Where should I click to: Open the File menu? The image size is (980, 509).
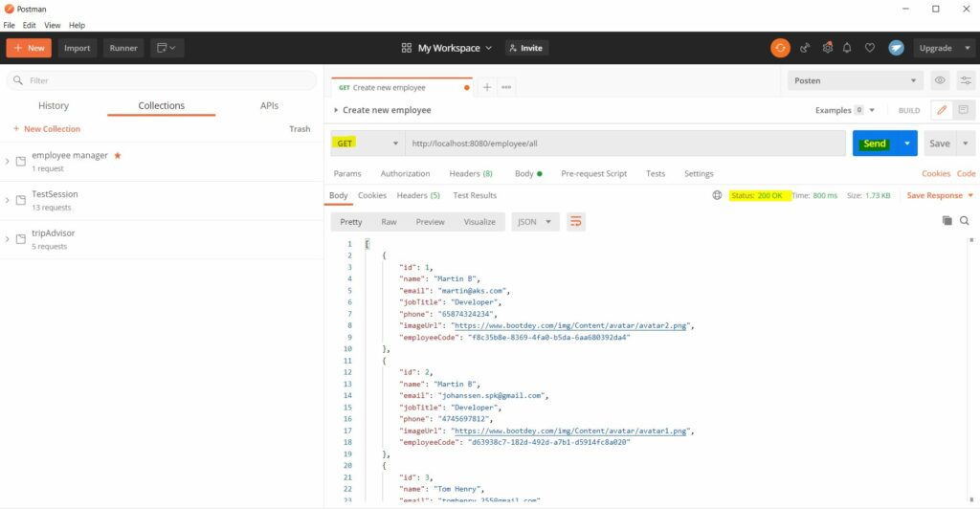pyautogui.click(x=9, y=25)
